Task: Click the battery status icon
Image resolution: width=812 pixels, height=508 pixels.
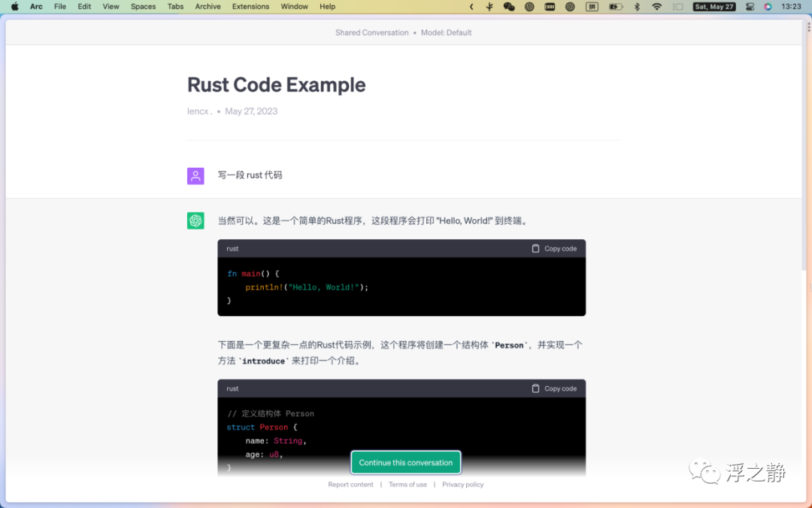Action: point(615,7)
